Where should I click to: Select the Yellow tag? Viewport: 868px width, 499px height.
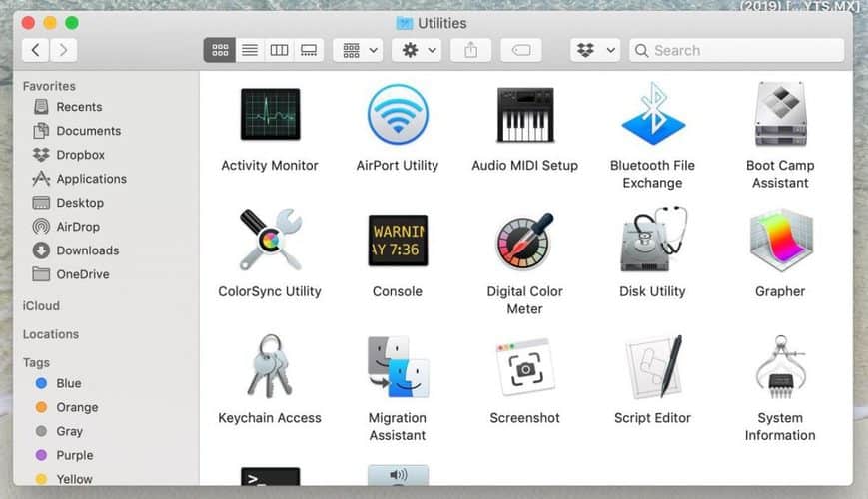coord(64,479)
